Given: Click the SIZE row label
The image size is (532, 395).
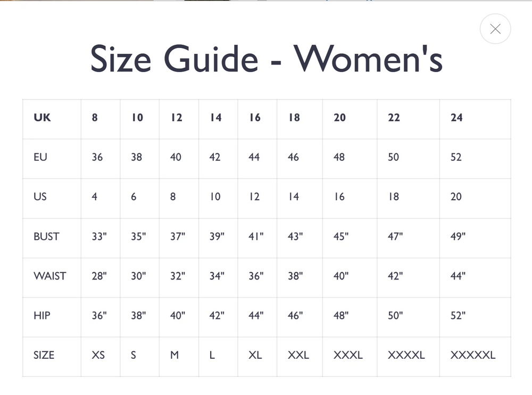Looking at the screenshot, I should click(x=44, y=355).
